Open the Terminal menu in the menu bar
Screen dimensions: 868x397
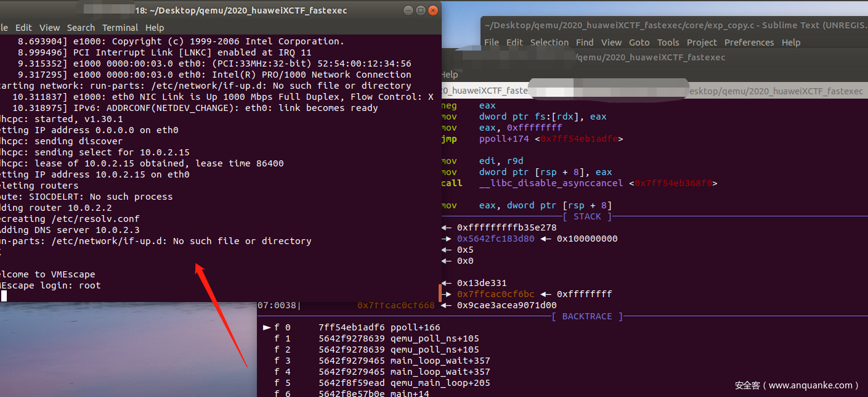click(120, 28)
